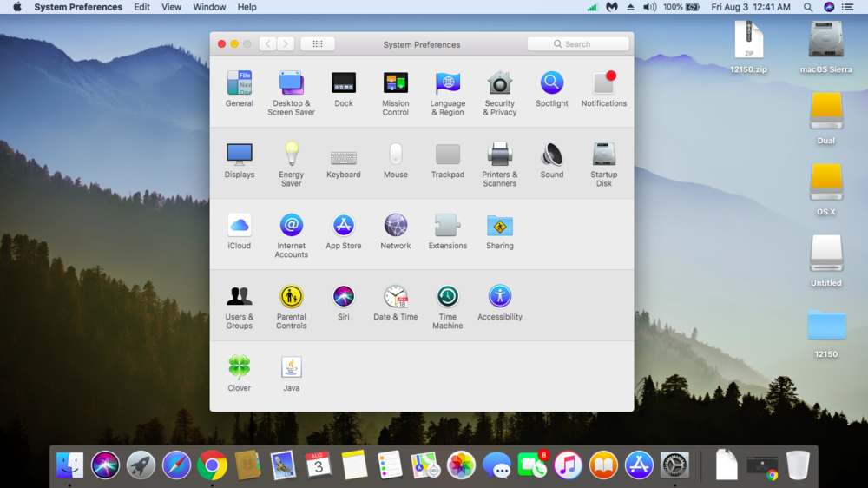
Task: Launch Google Chrome from the Dock
Action: (x=212, y=465)
